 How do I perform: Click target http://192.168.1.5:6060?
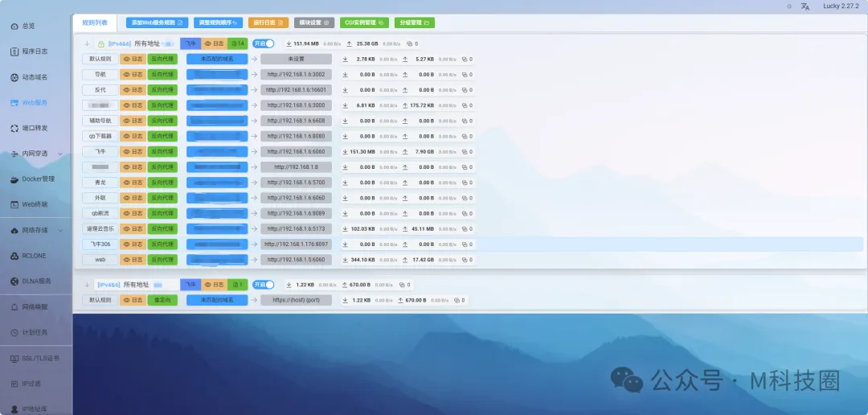(x=296, y=259)
